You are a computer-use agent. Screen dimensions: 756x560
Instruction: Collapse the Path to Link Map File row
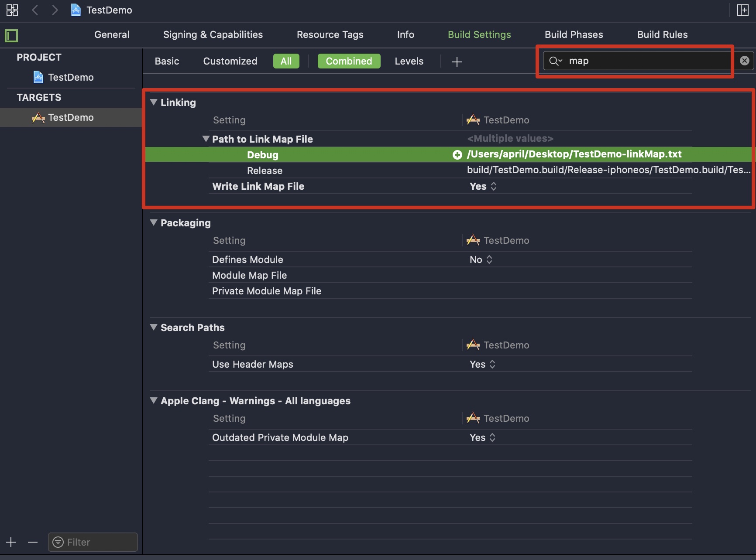[x=206, y=139]
